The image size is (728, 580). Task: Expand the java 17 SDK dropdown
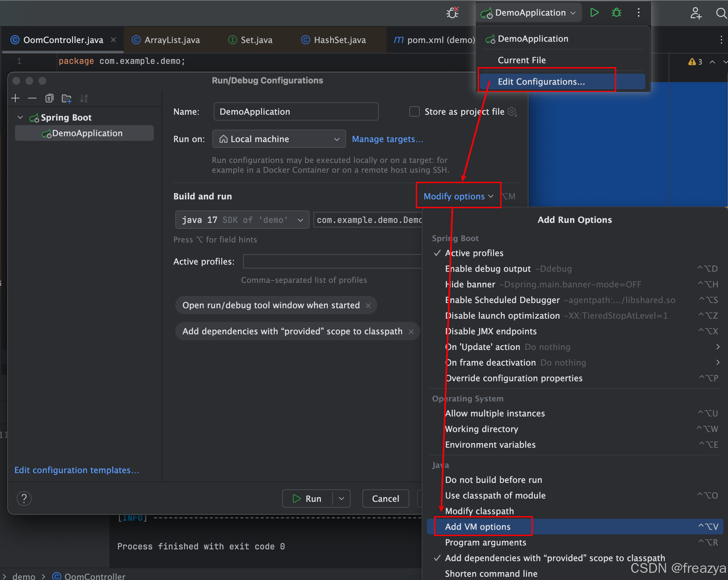(x=242, y=220)
